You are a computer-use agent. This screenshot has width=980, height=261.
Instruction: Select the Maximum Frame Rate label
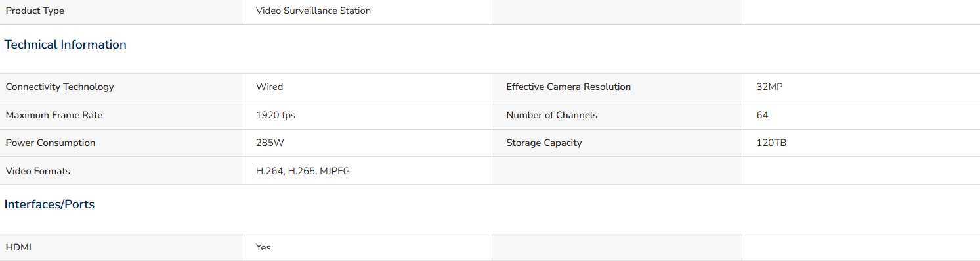(54, 115)
